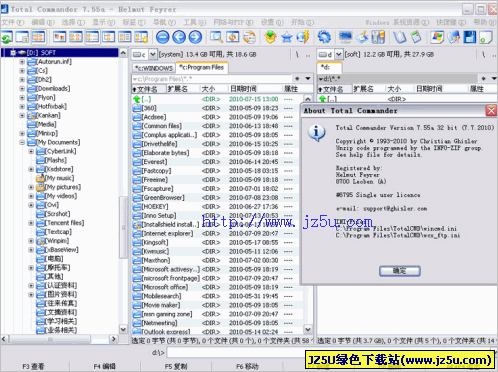Viewport: 498px width, 372px height.
Task: Click the tree panel horizontal scroll right arrow
Action: click(114, 339)
